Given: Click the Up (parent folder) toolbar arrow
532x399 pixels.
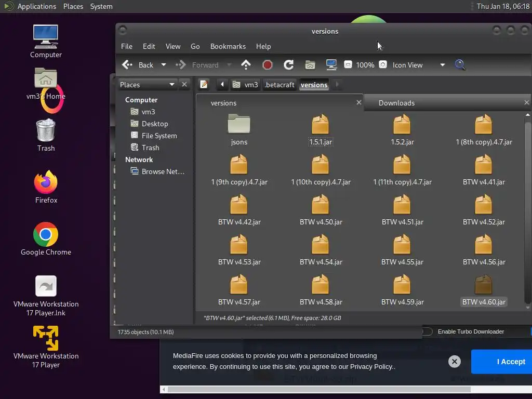Looking at the screenshot, I should pyautogui.click(x=246, y=65).
